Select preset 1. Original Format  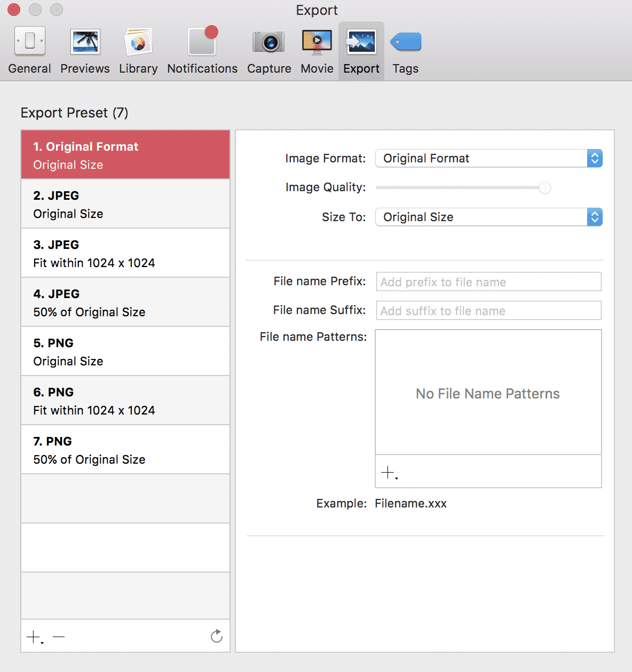125,154
